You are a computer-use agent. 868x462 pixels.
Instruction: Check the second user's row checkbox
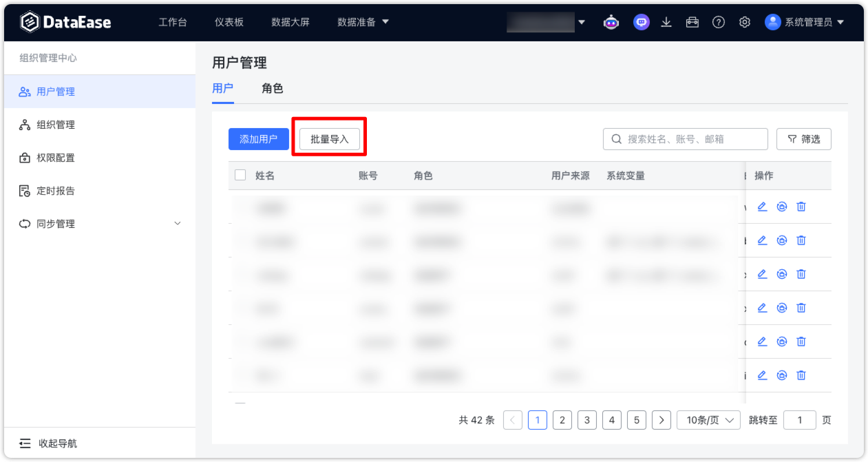coord(240,240)
